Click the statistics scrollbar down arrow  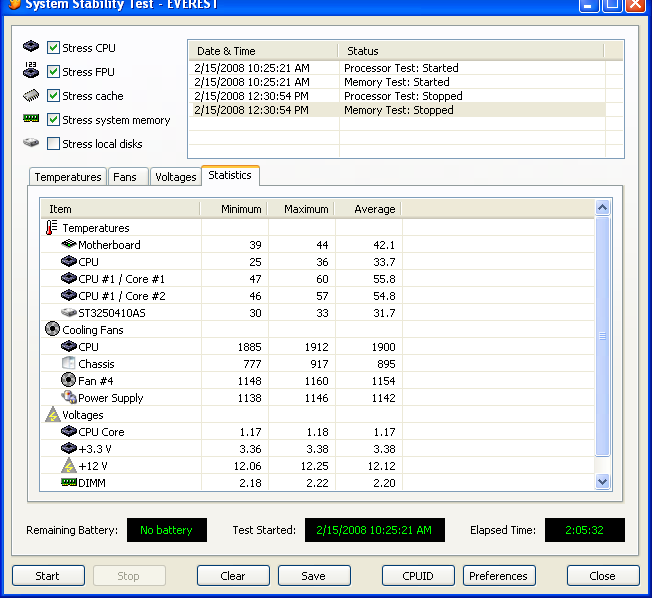[x=603, y=482]
